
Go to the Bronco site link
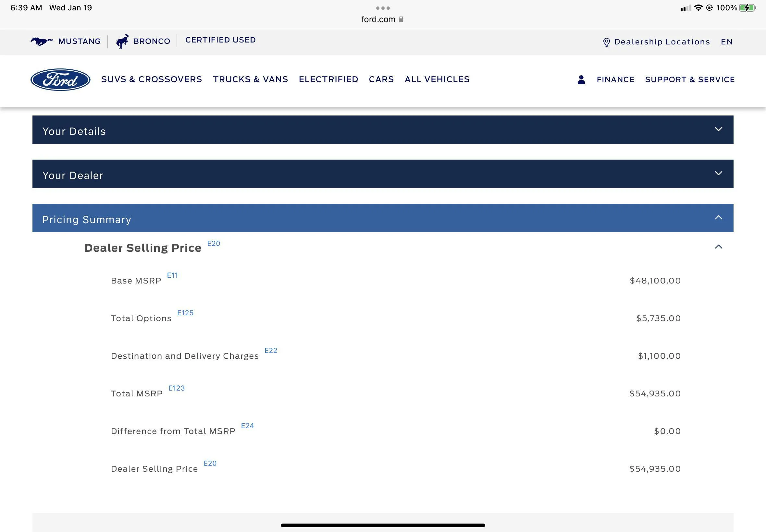pyautogui.click(x=152, y=41)
